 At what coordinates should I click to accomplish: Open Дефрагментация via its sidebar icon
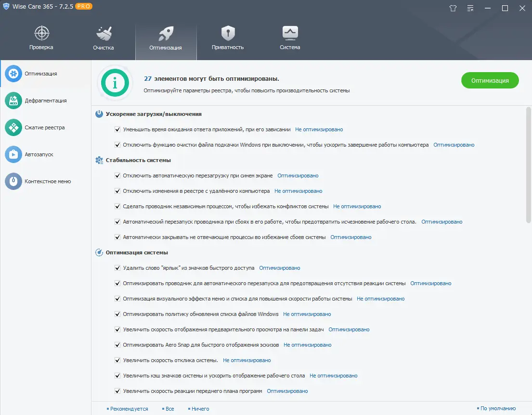[x=13, y=100]
